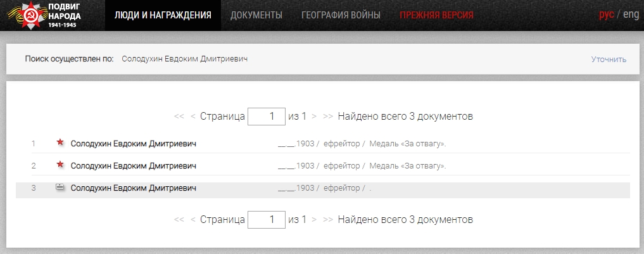
Task: Open the Прежняя версия link
Action: point(436,15)
